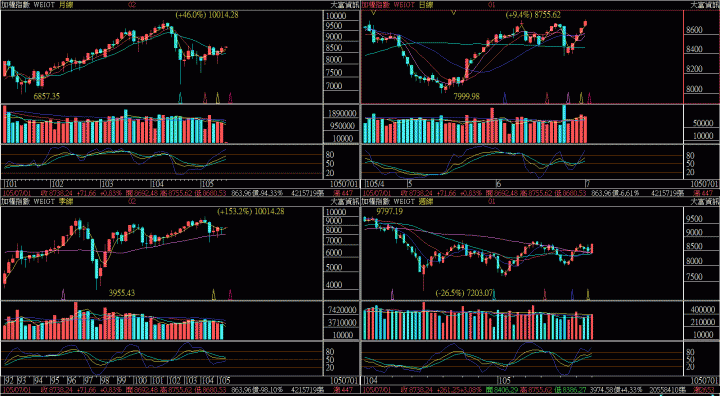Image resolution: width=720 pixels, height=396 pixels.
Task: Click magenta spike marker in 月線 chart
Action: 230,97
